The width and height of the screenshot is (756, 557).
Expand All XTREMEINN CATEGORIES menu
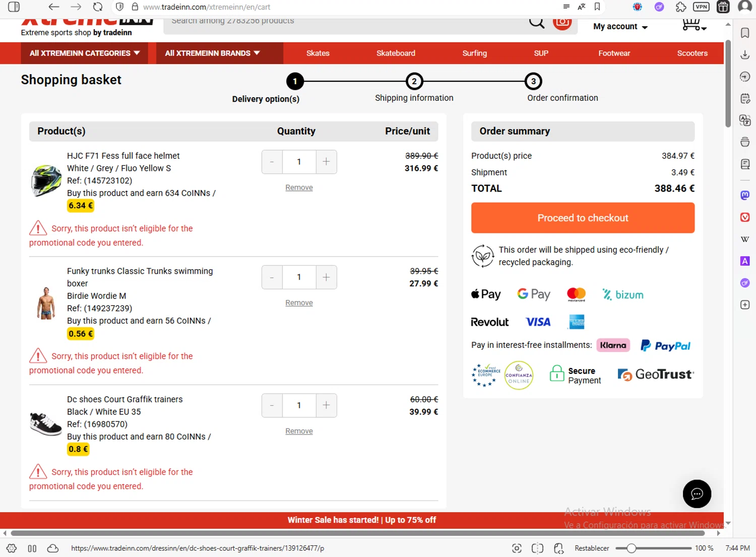pyautogui.click(x=85, y=53)
